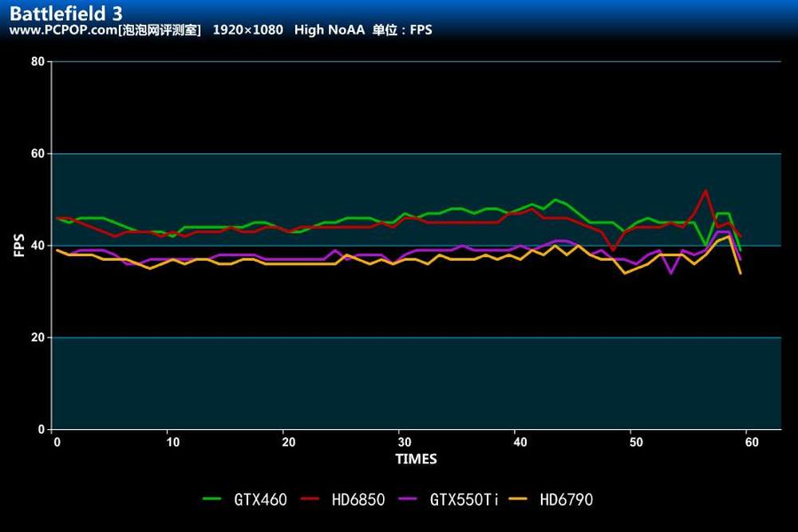
Task: Click the 单位：FPS unit text
Action: (402, 30)
